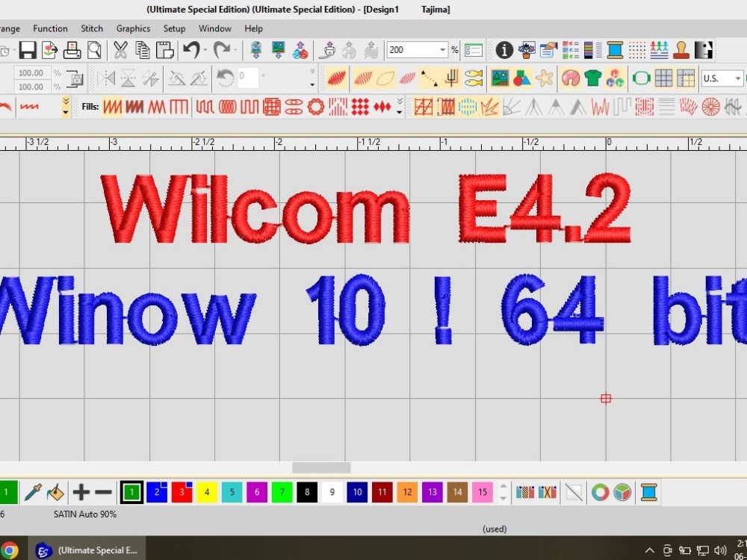The image size is (747, 560).
Task: Select the E Stitch fill icon
Action: tap(179, 107)
